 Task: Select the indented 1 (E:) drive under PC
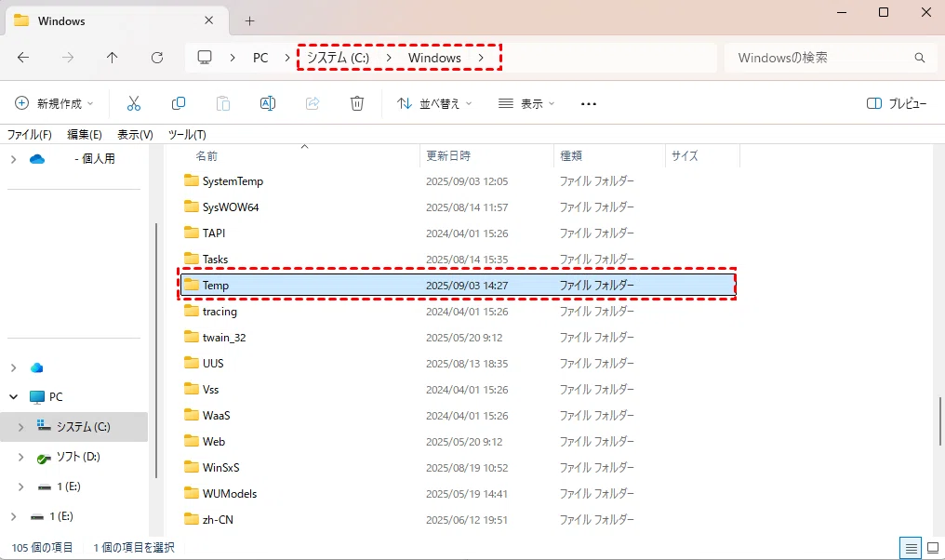pyautogui.click(x=69, y=487)
